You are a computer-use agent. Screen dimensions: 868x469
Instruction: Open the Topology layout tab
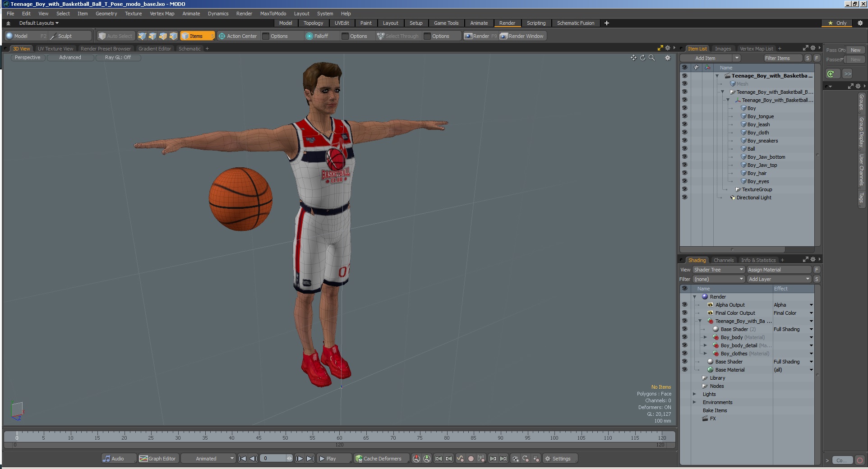pyautogui.click(x=313, y=23)
